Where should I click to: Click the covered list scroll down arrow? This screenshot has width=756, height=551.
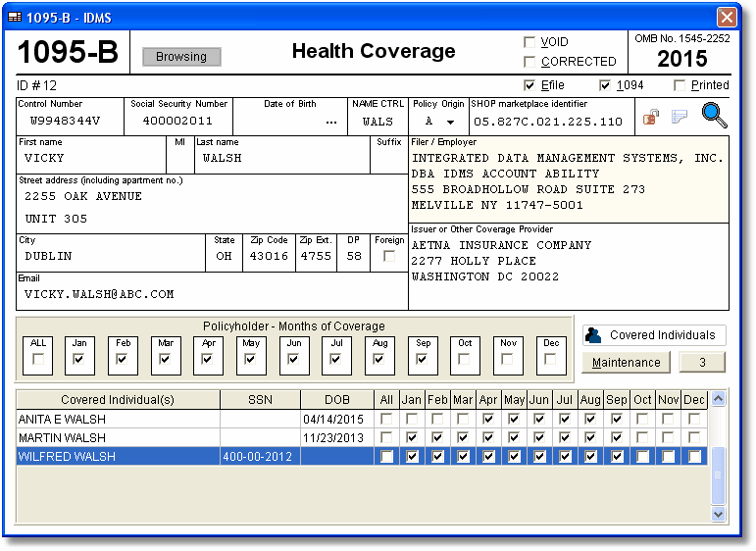(x=718, y=514)
